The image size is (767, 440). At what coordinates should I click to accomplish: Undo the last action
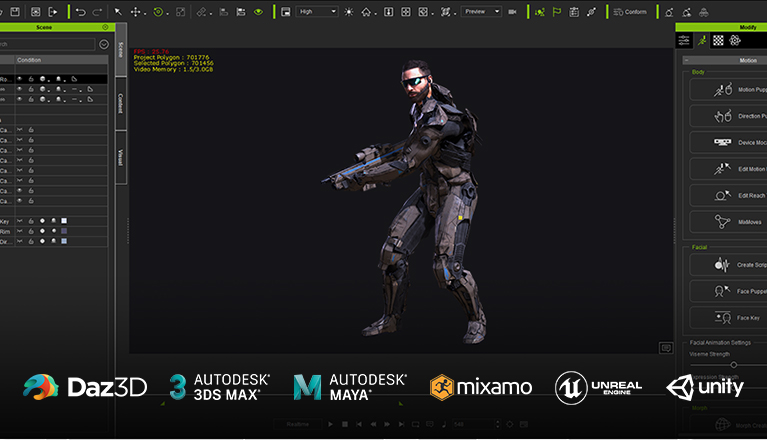pos(81,12)
